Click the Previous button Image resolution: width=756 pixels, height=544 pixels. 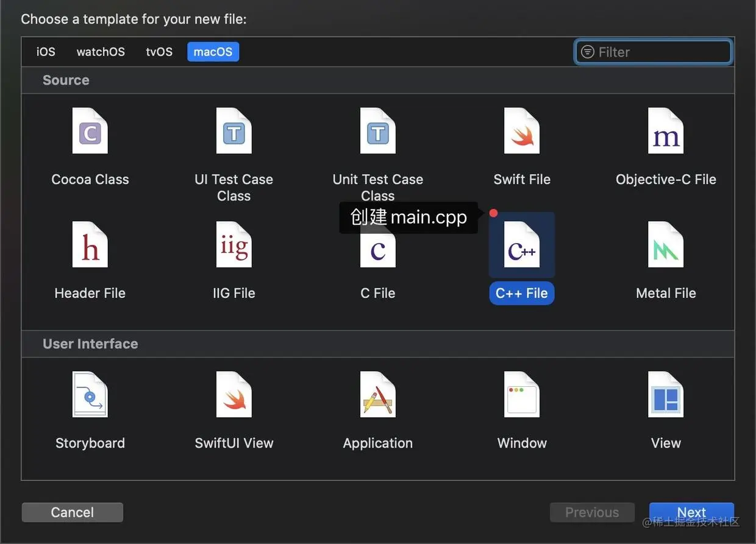click(592, 512)
